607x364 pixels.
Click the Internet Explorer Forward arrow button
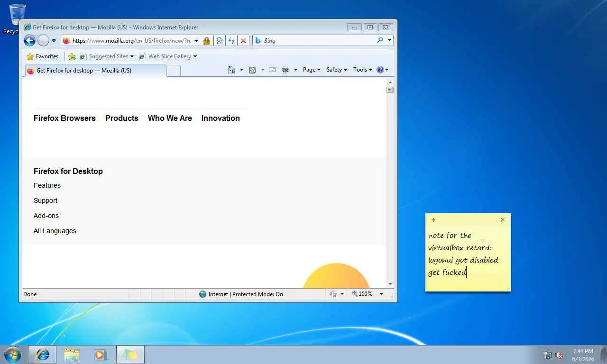click(43, 41)
